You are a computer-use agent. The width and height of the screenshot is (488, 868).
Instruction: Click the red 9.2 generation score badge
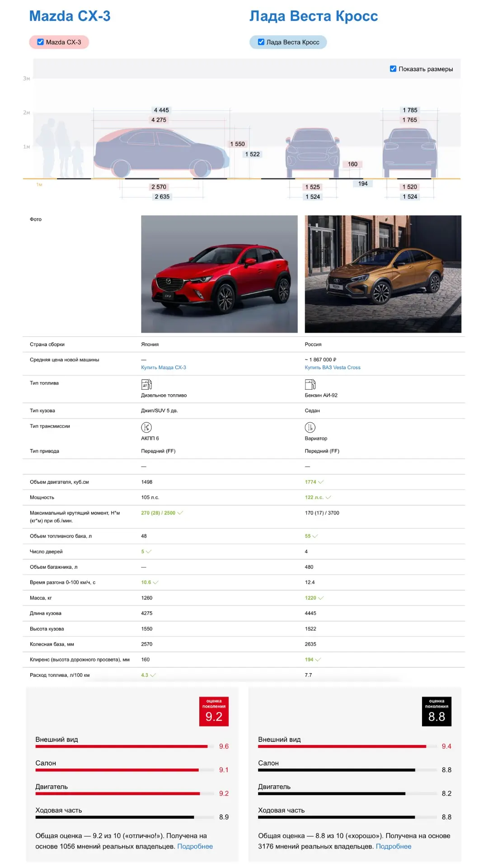(214, 712)
